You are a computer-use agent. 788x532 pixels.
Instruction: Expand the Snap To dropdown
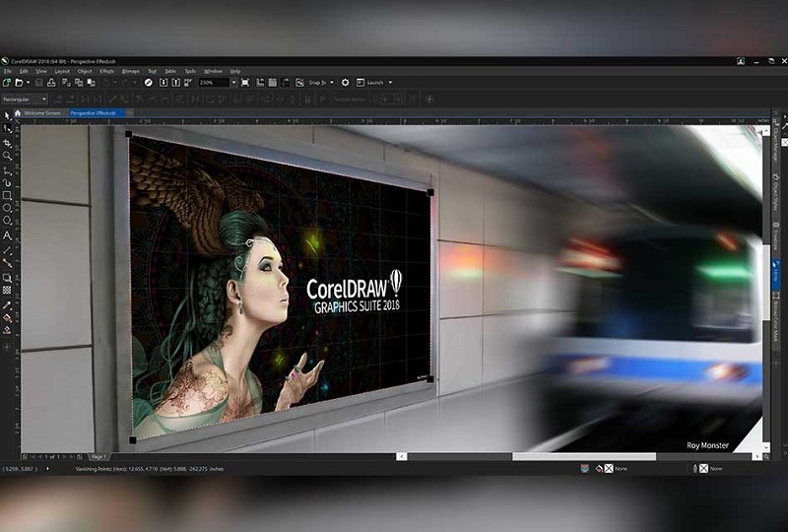[x=332, y=83]
